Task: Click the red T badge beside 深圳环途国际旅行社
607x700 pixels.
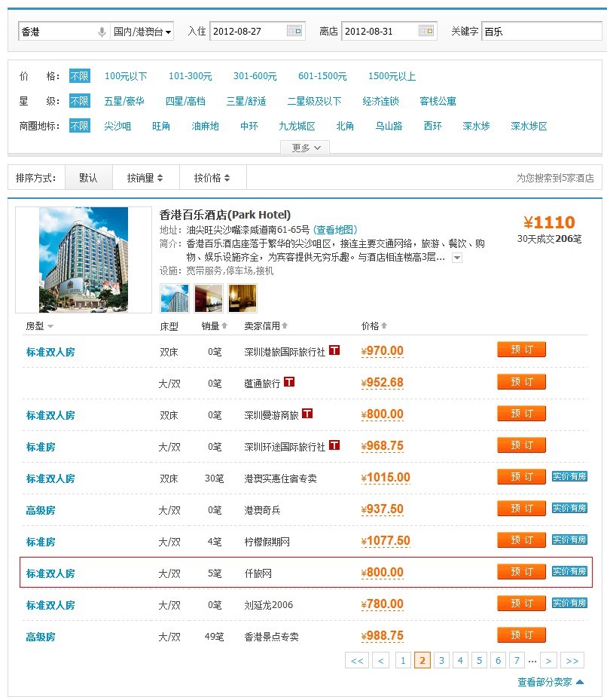Action: pyautogui.click(x=334, y=445)
